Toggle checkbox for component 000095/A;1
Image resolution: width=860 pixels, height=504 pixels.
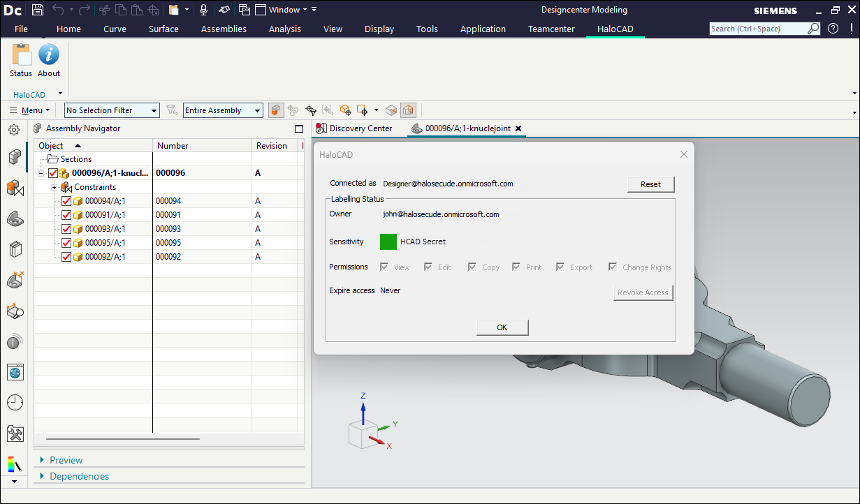[66, 243]
